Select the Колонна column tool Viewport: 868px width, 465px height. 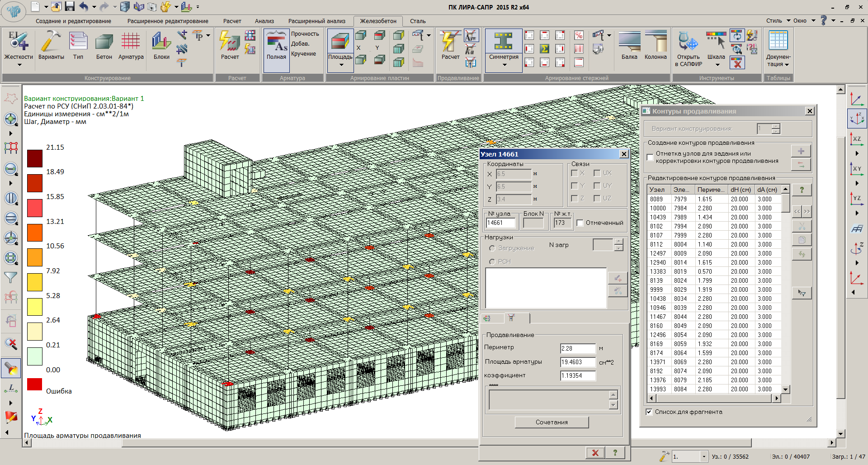pyautogui.click(x=656, y=42)
